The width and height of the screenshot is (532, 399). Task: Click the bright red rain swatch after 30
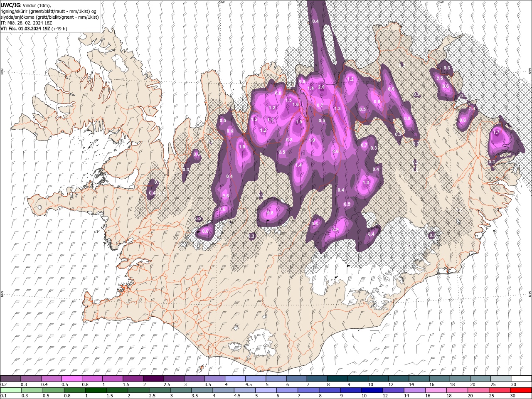pos(521,390)
